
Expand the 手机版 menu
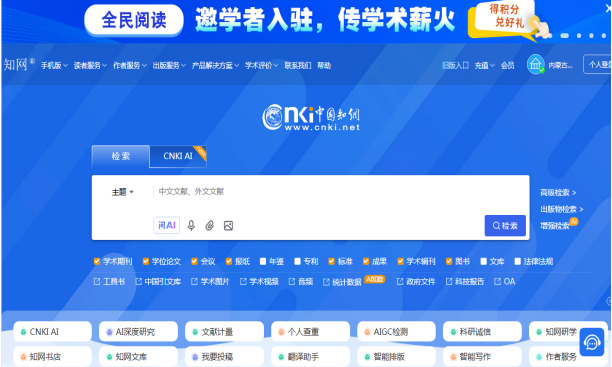(x=54, y=65)
